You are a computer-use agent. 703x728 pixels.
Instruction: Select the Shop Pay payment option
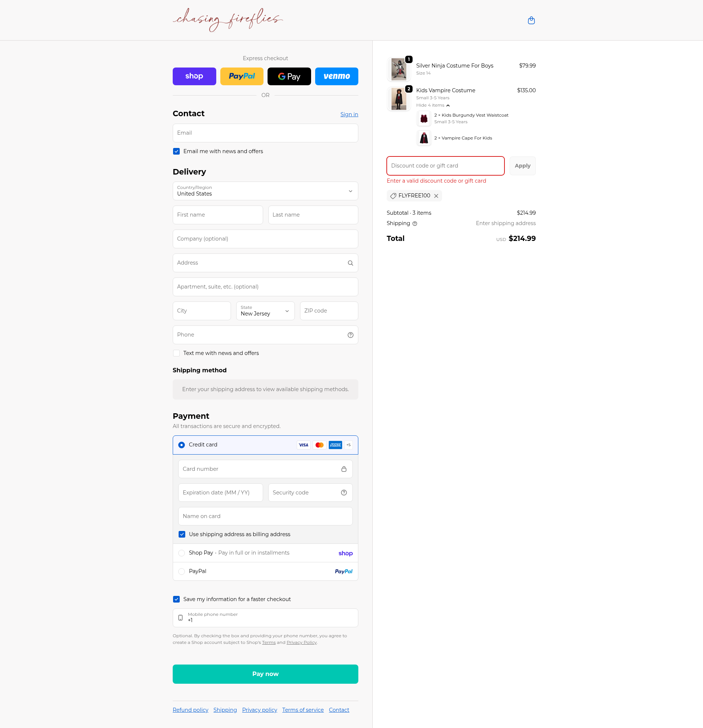click(182, 553)
